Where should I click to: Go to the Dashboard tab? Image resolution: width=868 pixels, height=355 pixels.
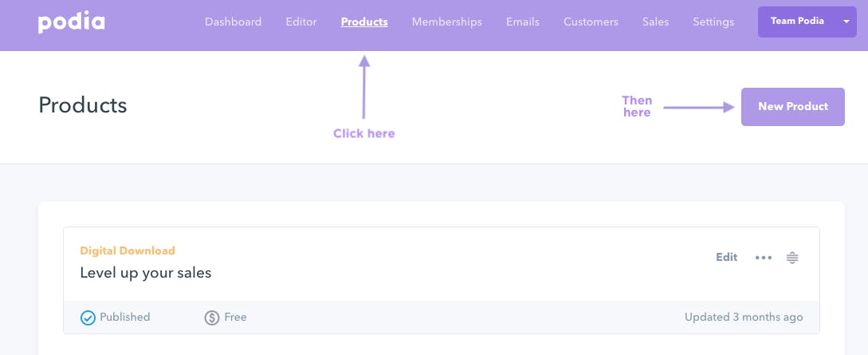pos(233,22)
